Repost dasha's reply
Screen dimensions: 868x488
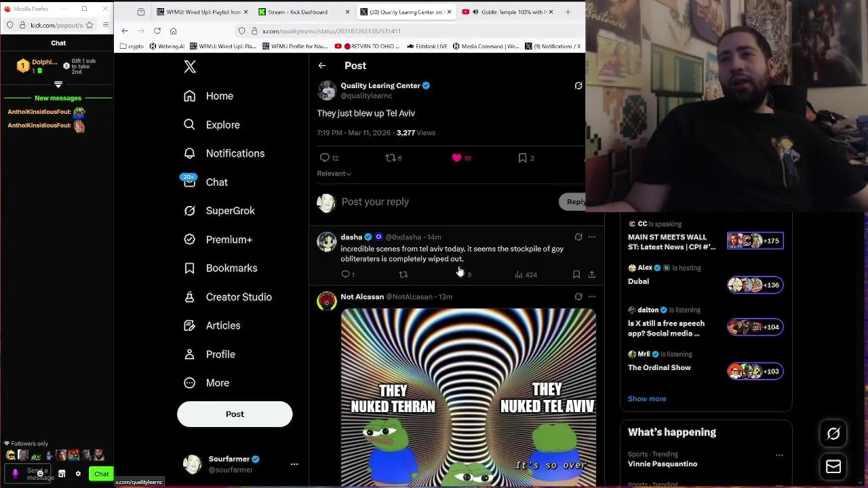(403, 274)
